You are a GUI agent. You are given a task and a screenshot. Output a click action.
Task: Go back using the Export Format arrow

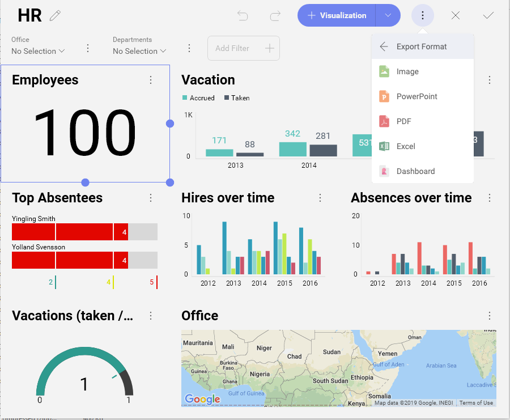pos(384,47)
